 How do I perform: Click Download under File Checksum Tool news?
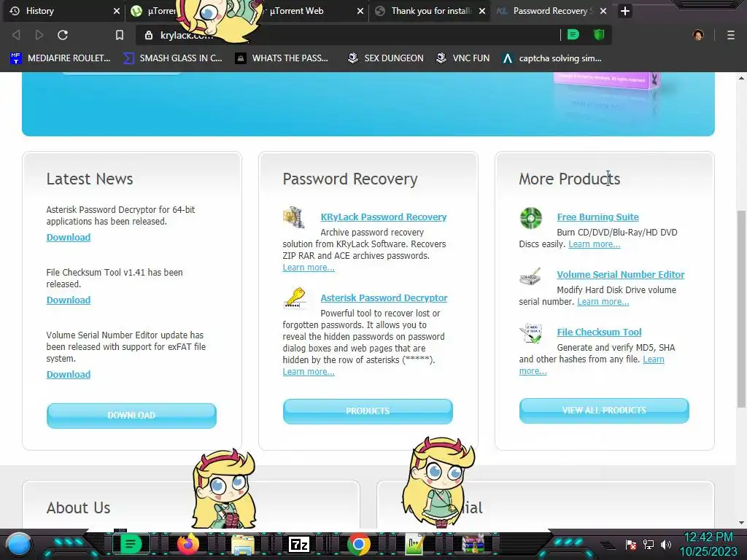click(x=68, y=300)
